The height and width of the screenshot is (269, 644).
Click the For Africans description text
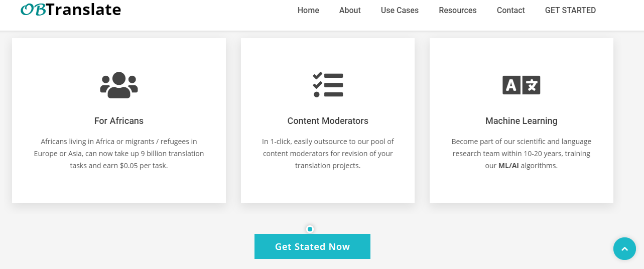[119, 154]
